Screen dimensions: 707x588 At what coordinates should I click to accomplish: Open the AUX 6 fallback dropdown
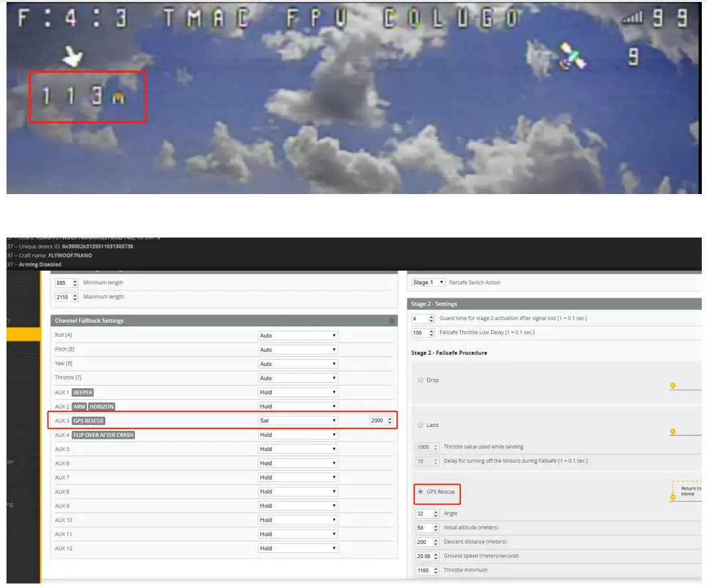coord(298,463)
